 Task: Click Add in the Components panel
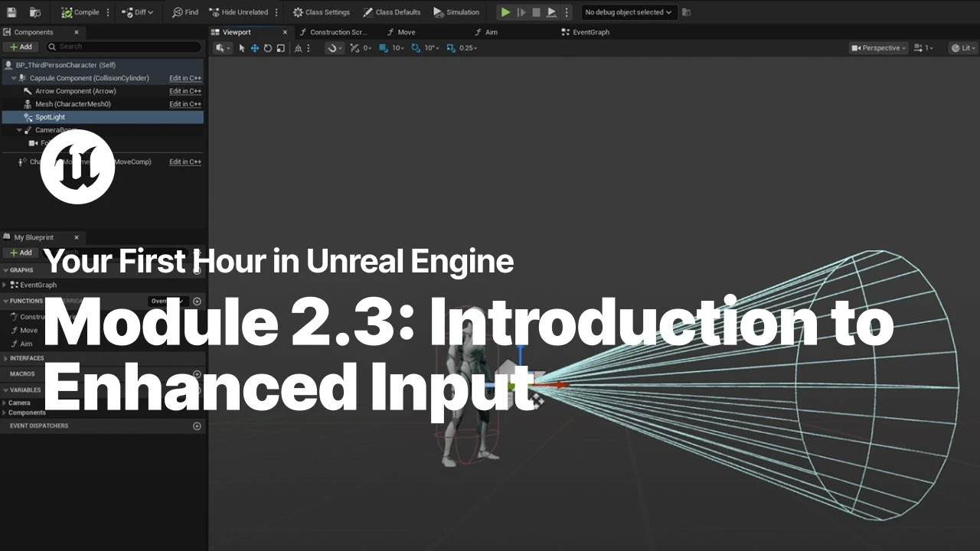point(21,47)
